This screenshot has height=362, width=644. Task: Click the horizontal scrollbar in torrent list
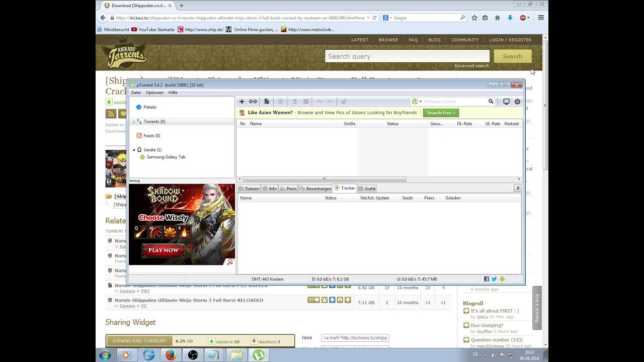pos(324,179)
